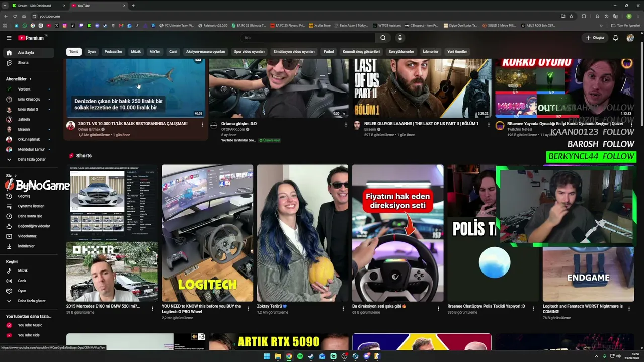
Task: Bookmark this page with the star icon
Action: click(x=571, y=16)
